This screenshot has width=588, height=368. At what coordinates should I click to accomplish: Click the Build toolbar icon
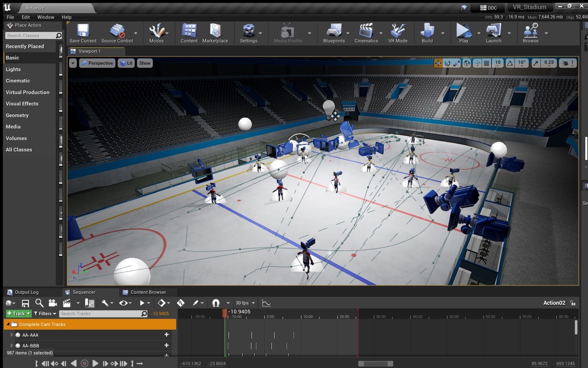pyautogui.click(x=427, y=31)
